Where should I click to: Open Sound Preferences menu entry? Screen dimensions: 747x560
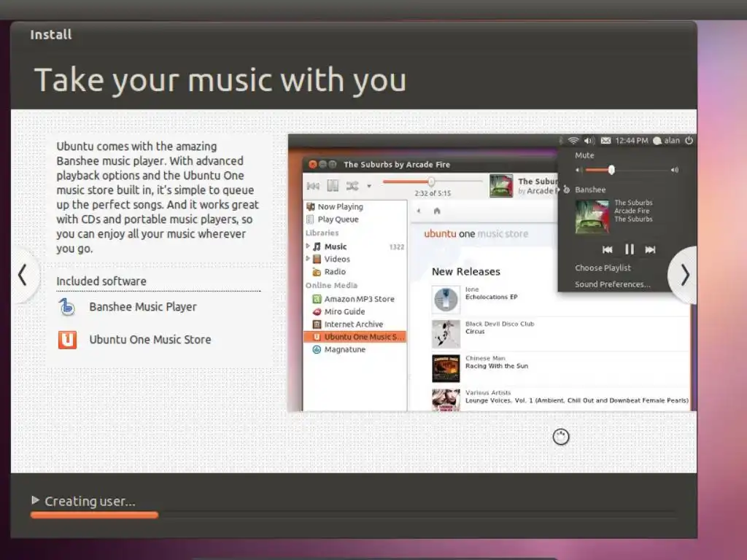[x=612, y=284]
